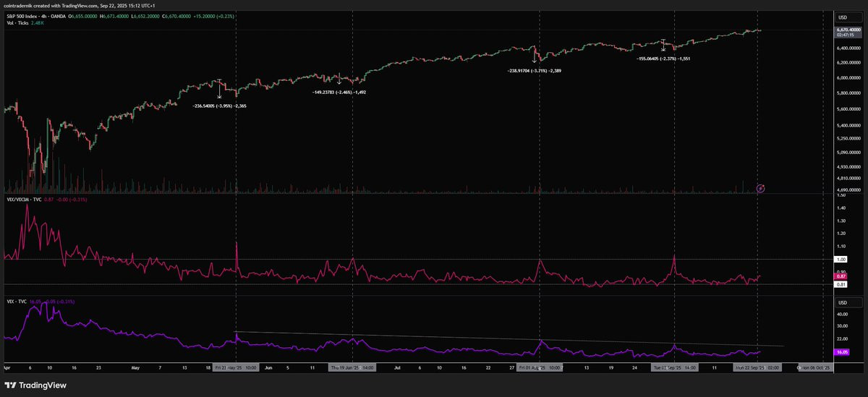The width and height of the screenshot is (868, 397).
Task: Click the VIX · TVC pane legend
Action: (17, 301)
